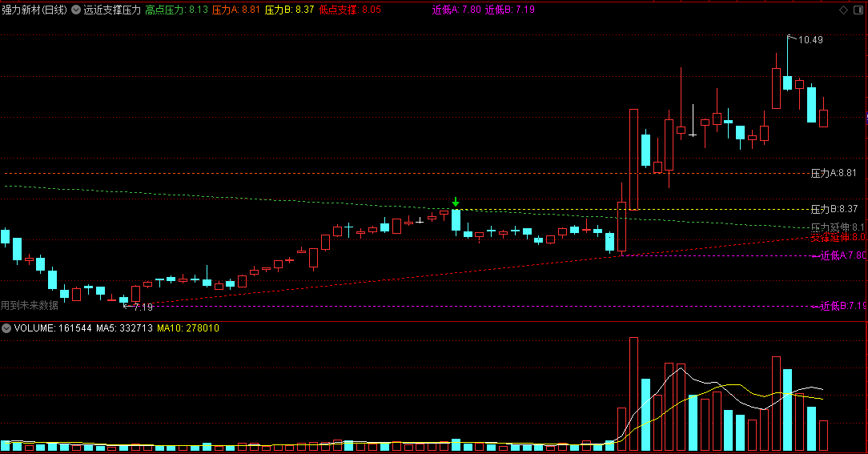
Task: Click the right-side line label 压力B:8.37
Action: pos(834,209)
